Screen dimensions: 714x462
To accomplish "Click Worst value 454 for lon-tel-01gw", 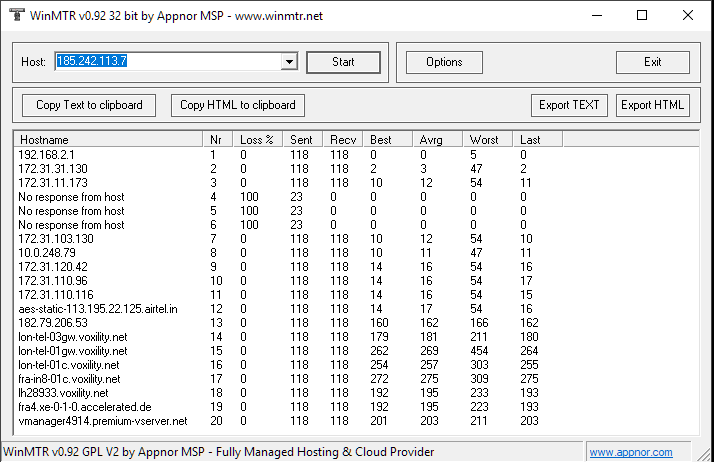I will coord(479,351).
